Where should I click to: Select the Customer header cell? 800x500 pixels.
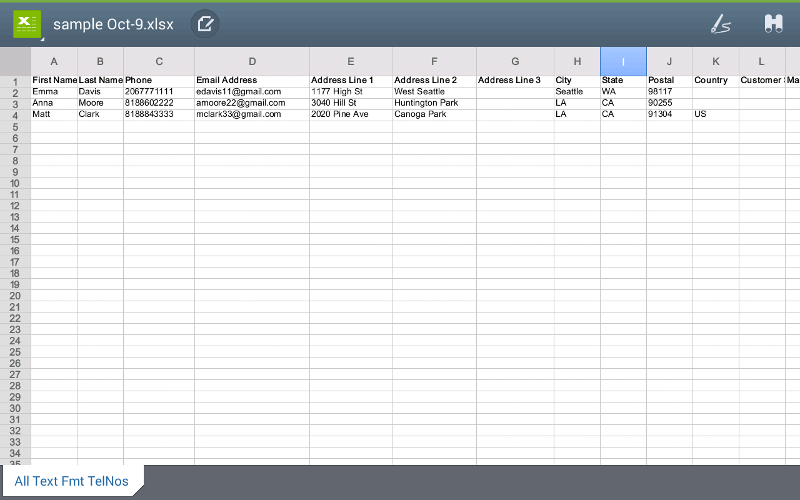click(x=762, y=80)
